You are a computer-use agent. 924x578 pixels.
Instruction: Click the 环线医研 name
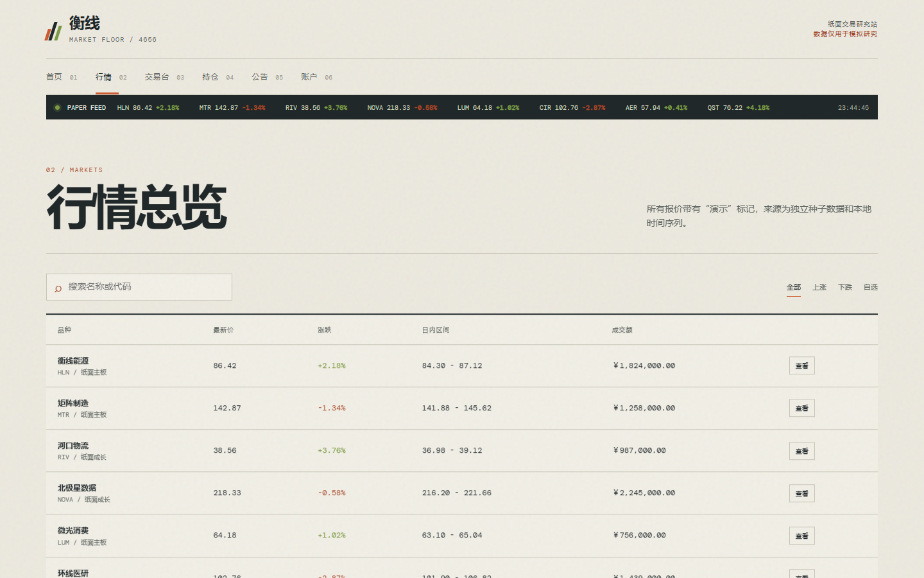tap(73, 573)
